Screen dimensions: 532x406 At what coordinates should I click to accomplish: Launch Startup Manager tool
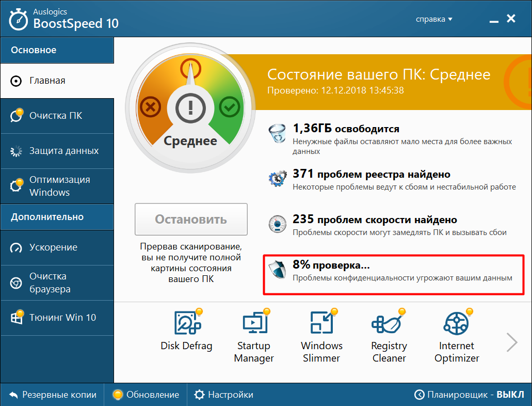[x=254, y=336]
